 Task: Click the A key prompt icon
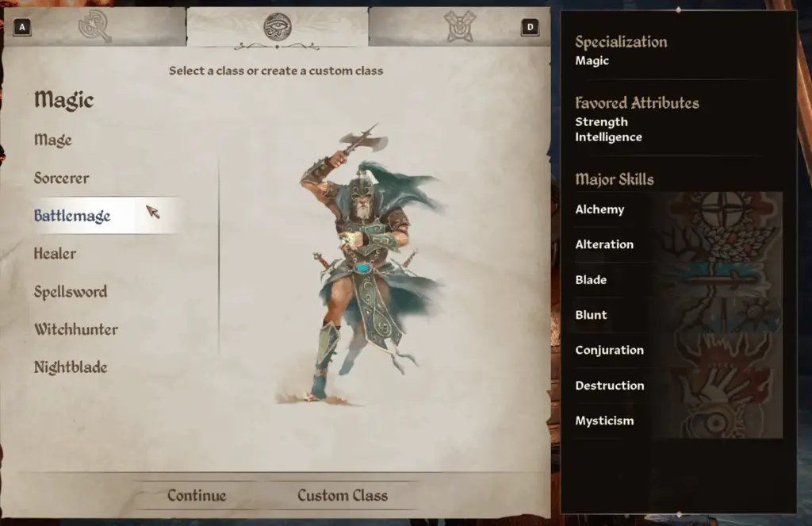pos(22,27)
